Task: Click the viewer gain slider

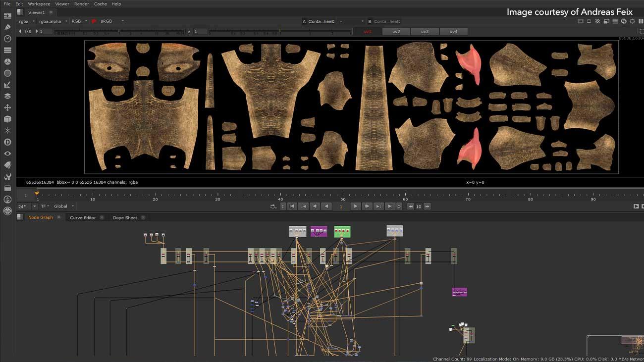Action: [x=119, y=31]
